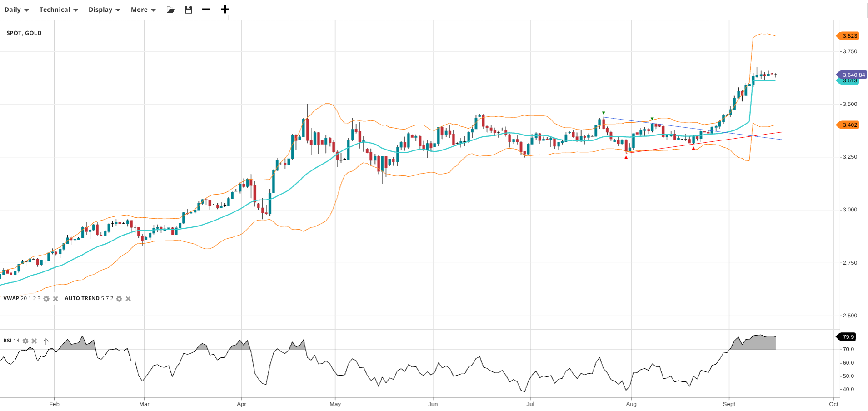The height and width of the screenshot is (411, 868).
Task: Click the orange 3,823 upper band label
Action: point(849,36)
